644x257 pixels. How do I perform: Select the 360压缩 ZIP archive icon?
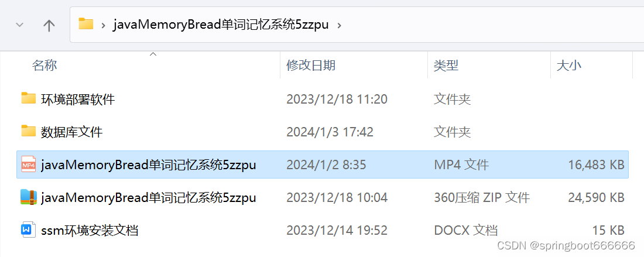28,197
